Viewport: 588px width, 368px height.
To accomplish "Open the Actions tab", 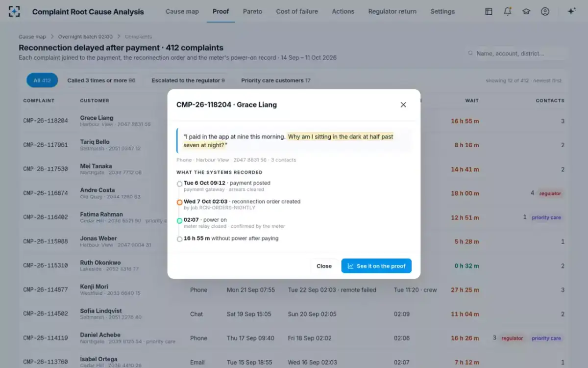I will pyautogui.click(x=343, y=11).
